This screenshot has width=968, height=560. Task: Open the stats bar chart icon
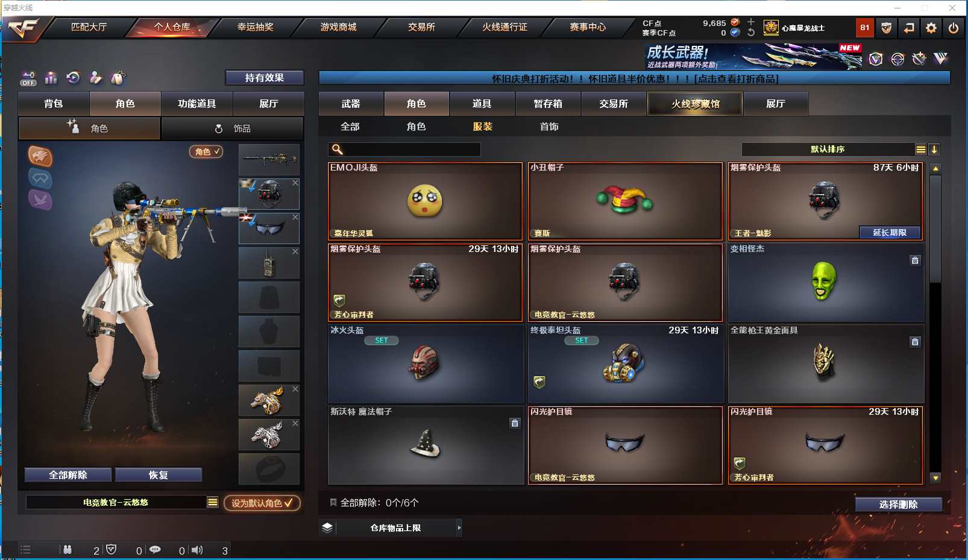(x=51, y=78)
